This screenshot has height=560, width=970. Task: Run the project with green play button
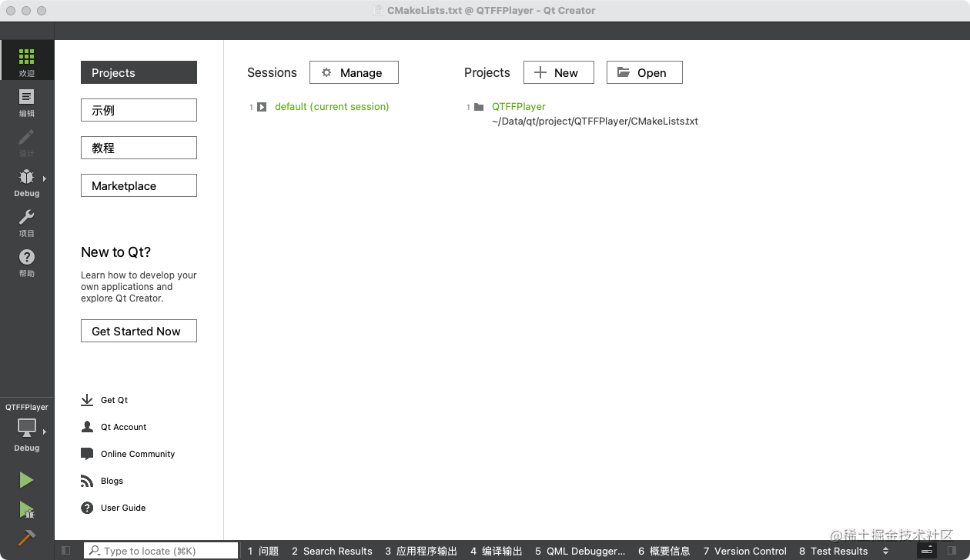coord(26,480)
